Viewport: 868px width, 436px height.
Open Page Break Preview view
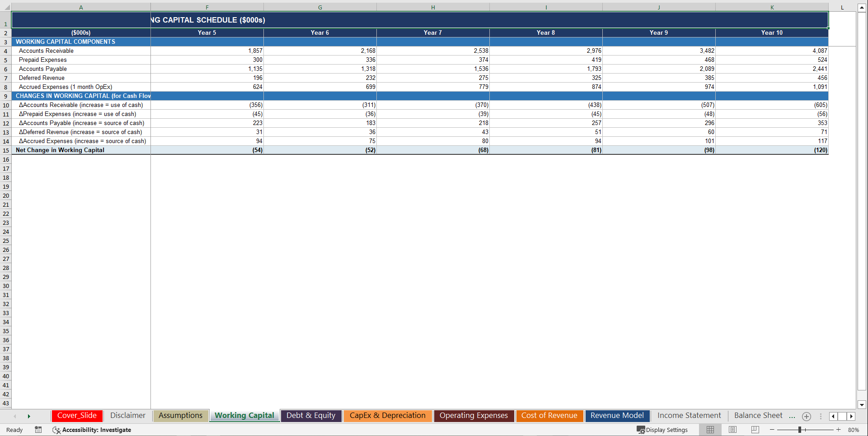click(755, 430)
